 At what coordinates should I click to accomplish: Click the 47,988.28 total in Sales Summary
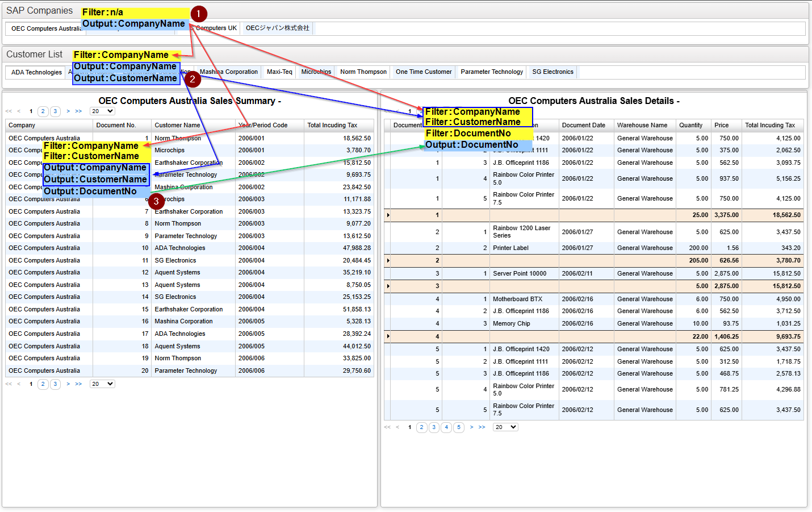click(x=357, y=248)
